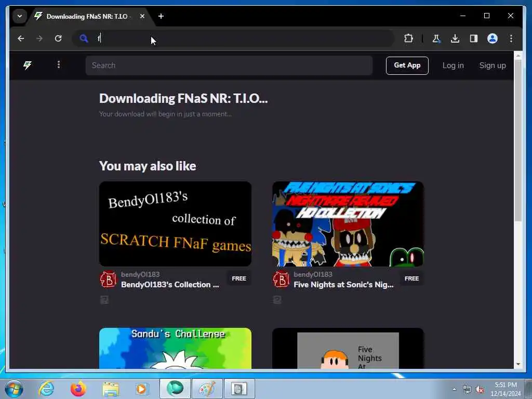
Task: Click bendyOl183 avatar under Collection game
Action: [108, 279]
